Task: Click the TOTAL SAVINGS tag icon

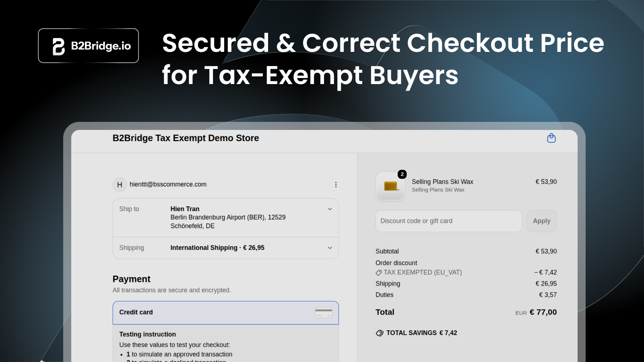Action: [x=380, y=333]
